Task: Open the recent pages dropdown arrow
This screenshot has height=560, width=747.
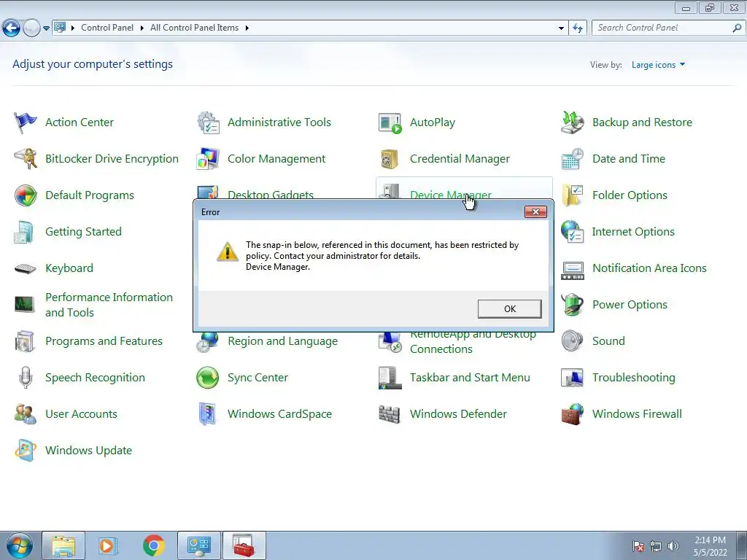Action: point(46,28)
